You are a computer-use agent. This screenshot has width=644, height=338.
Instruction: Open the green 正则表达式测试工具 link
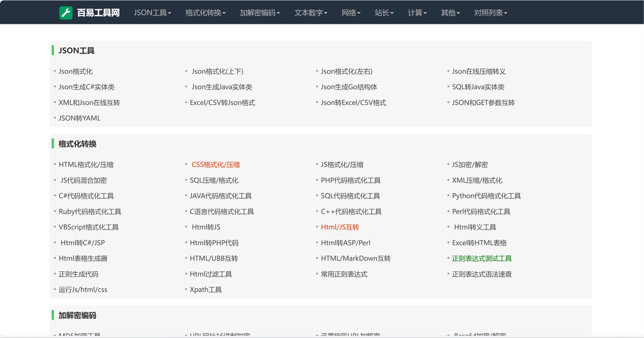[482, 258]
